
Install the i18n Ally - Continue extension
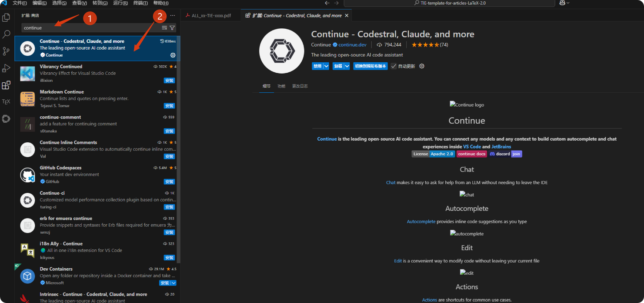point(170,257)
